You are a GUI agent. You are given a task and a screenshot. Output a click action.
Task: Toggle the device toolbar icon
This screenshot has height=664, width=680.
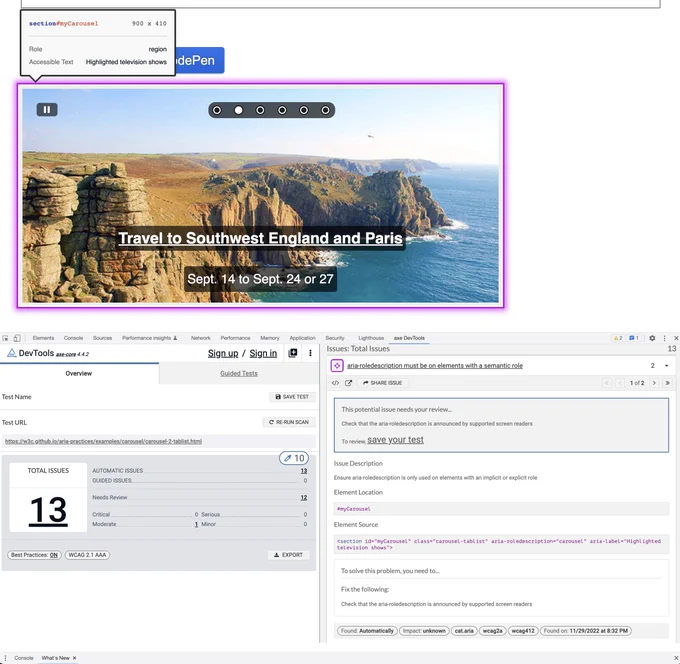pyautogui.click(x=17, y=338)
